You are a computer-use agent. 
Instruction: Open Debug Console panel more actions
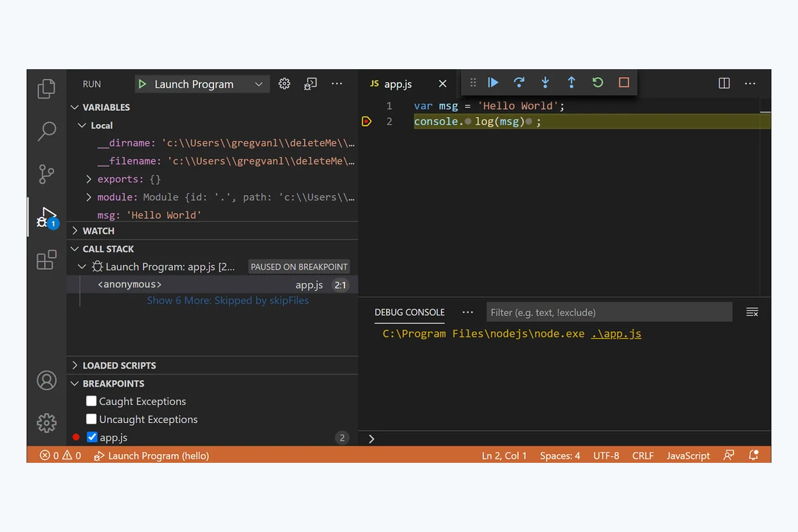click(x=467, y=312)
